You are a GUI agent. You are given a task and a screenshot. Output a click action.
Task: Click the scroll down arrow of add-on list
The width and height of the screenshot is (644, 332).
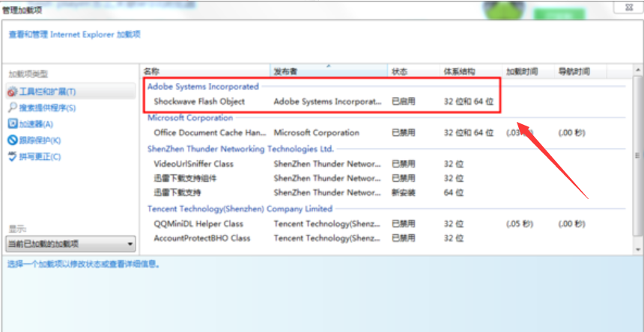click(637, 249)
